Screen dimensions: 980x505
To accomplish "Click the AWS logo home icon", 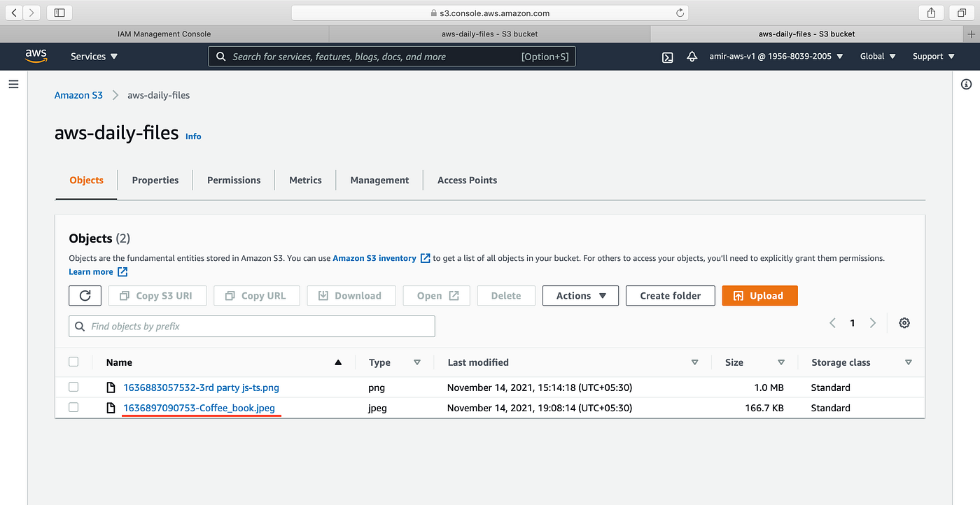I will [36, 56].
